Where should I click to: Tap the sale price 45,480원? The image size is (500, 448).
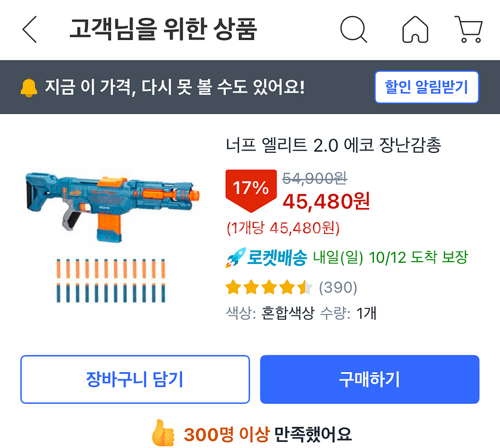326,202
